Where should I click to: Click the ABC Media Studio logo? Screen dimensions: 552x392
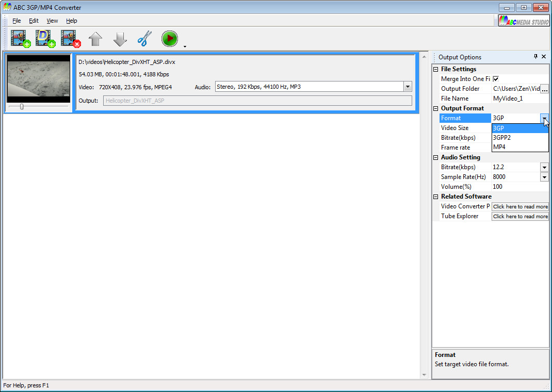524,21
